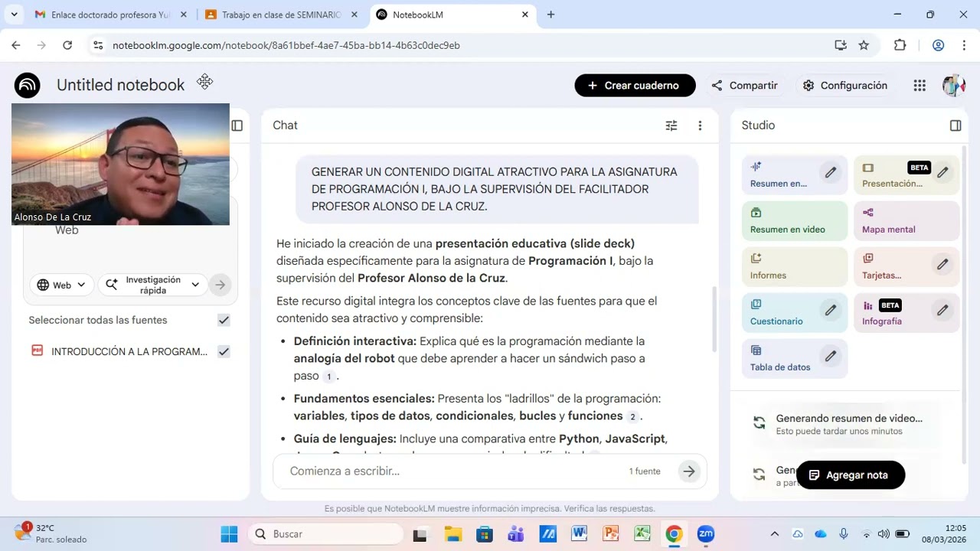Send chat message arrow button
This screenshot has width=980, height=551.
tap(689, 471)
